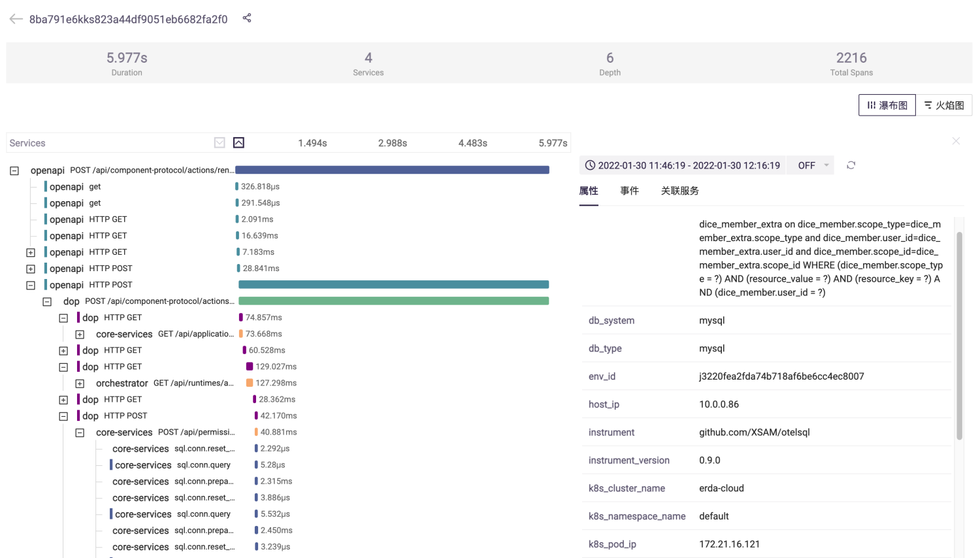Click the 6 Depth statistic

(x=610, y=63)
